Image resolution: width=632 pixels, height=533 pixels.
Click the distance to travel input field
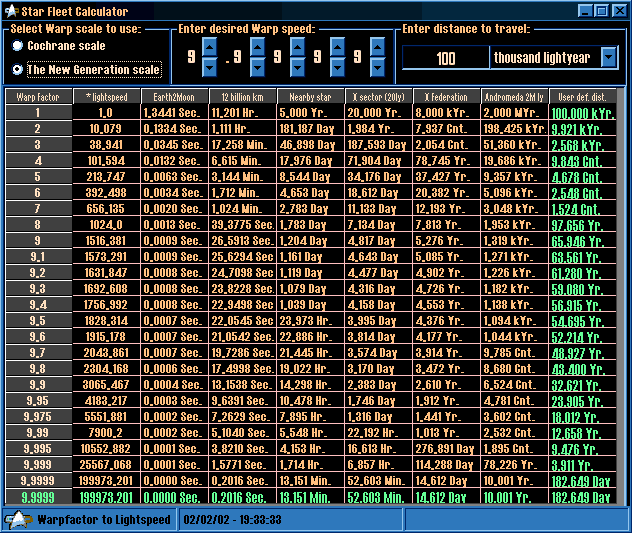click(x=445, y=58)
